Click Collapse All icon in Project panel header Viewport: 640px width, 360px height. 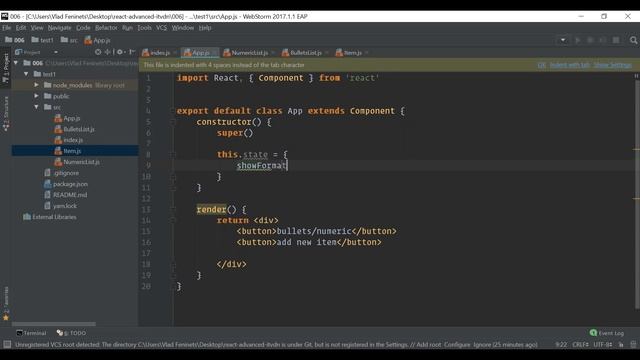pos(108,52)
